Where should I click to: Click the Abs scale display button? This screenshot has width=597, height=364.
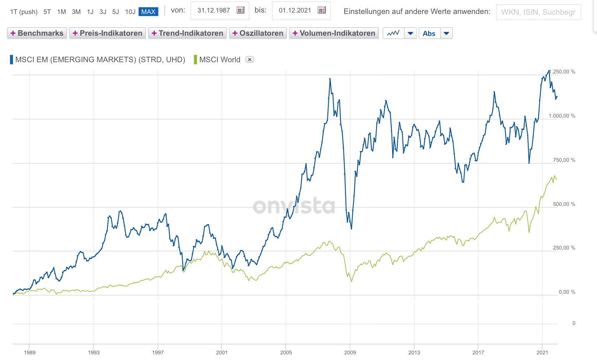click(x=429, y=33)
